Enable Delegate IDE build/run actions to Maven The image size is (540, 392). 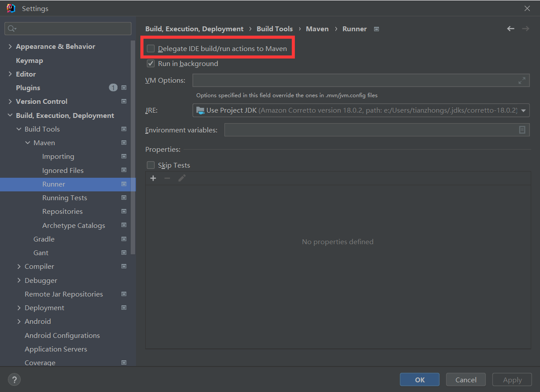click(151, 49)
